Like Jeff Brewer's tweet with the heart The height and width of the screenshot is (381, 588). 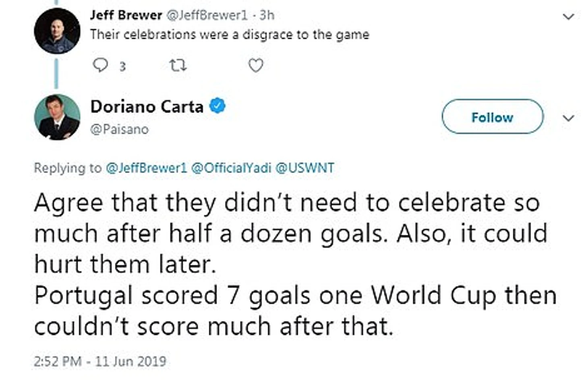(x=255, y=65)
